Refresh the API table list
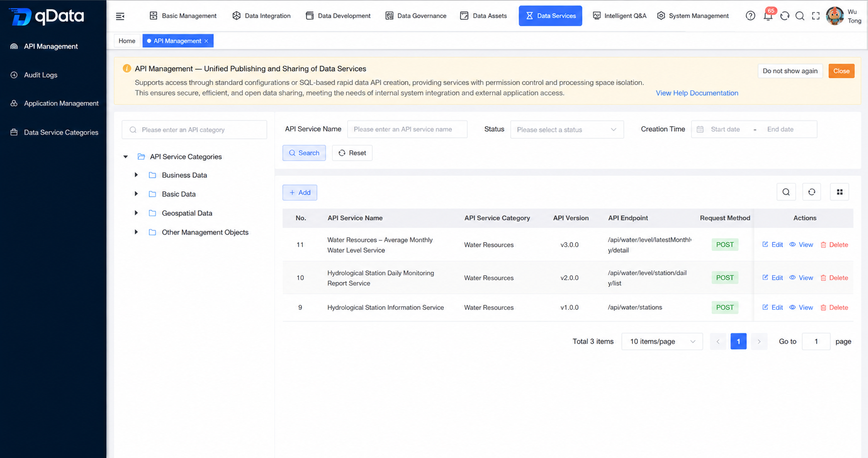The height and width of the screenshot is (458, 868). click(x=812, y=192)
